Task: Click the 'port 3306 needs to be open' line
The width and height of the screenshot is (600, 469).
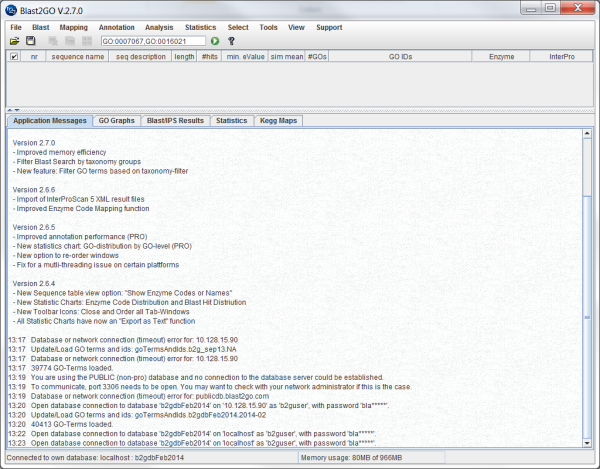Action: pyautogui.click(x=209, y=387)
